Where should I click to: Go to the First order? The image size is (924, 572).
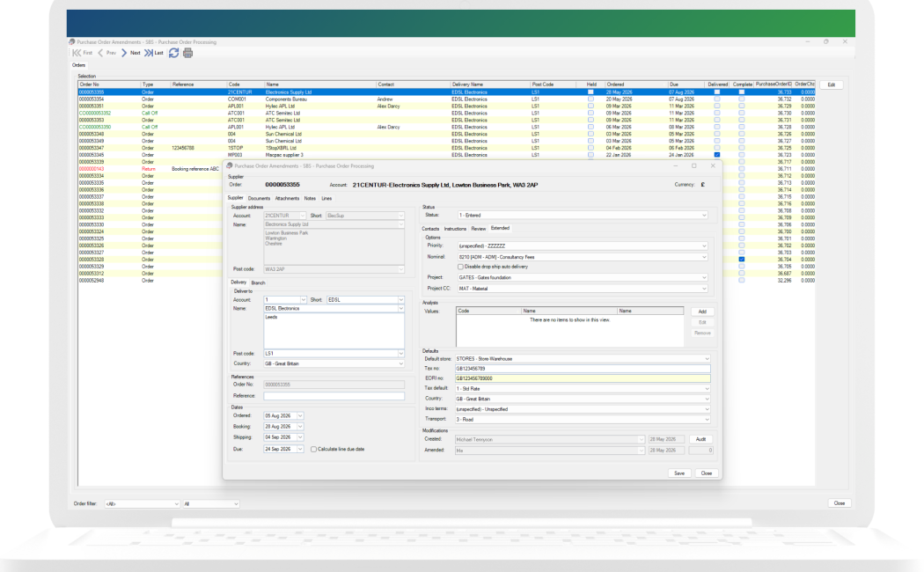point(82,53)
